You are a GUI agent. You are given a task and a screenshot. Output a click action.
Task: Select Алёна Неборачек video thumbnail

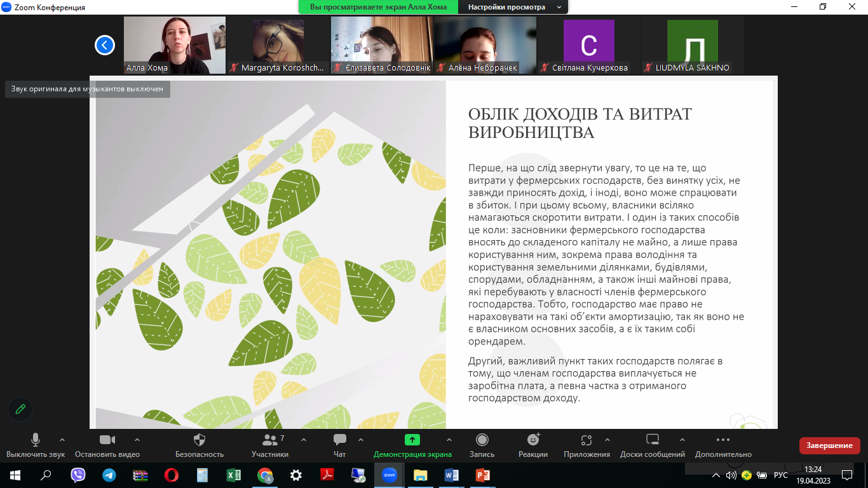(485, 45)
